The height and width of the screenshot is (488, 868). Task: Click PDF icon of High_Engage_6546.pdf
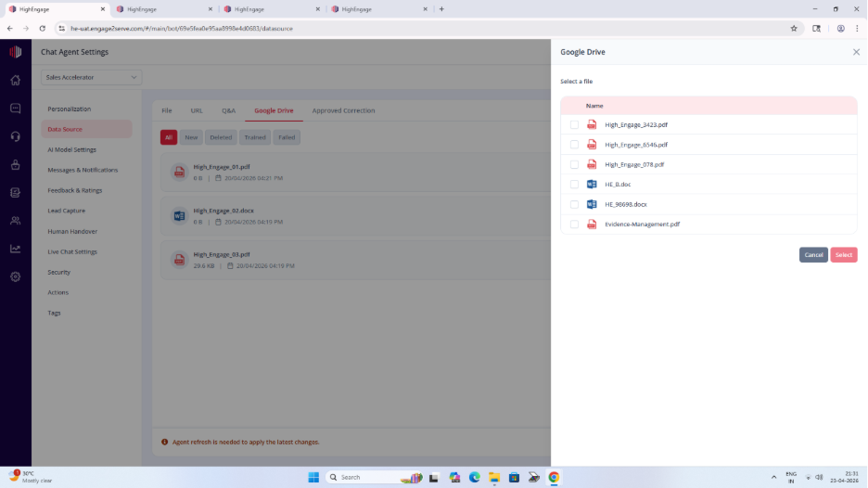(592, 145)
